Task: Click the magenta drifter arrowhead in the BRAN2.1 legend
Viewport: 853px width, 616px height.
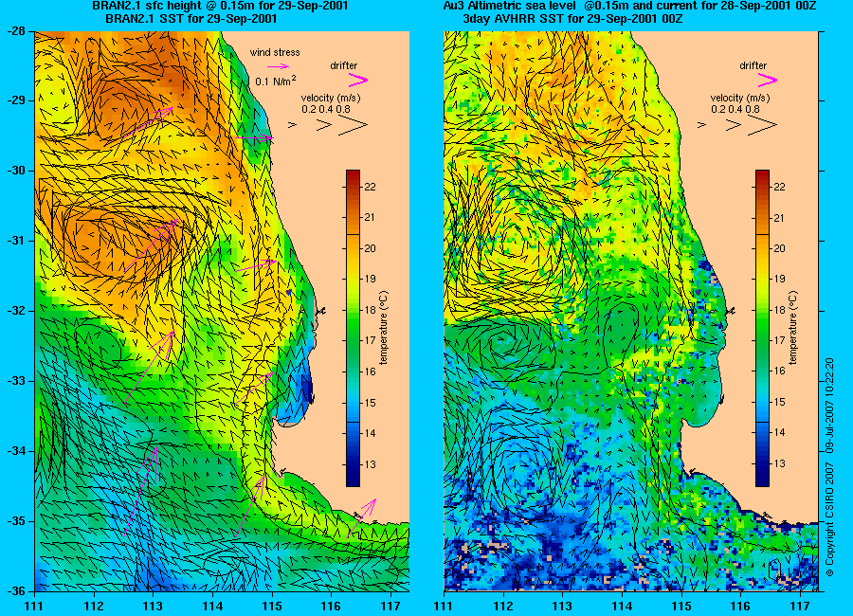Action: point(358,81)
